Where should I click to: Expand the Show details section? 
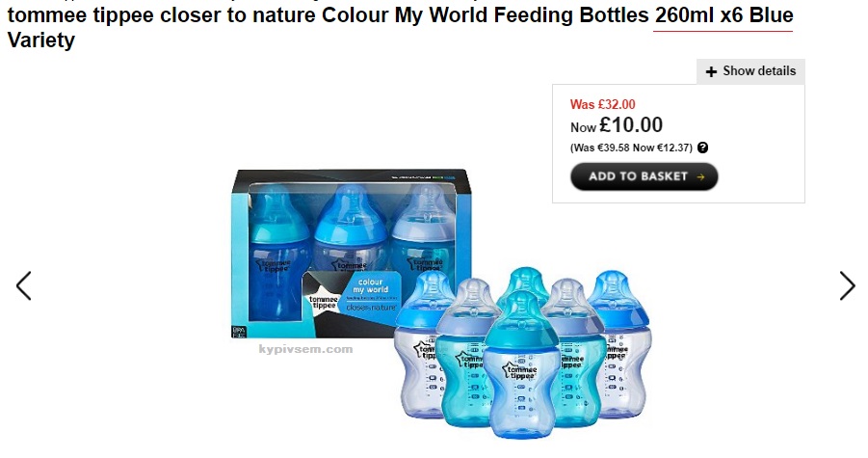(750, 71)
